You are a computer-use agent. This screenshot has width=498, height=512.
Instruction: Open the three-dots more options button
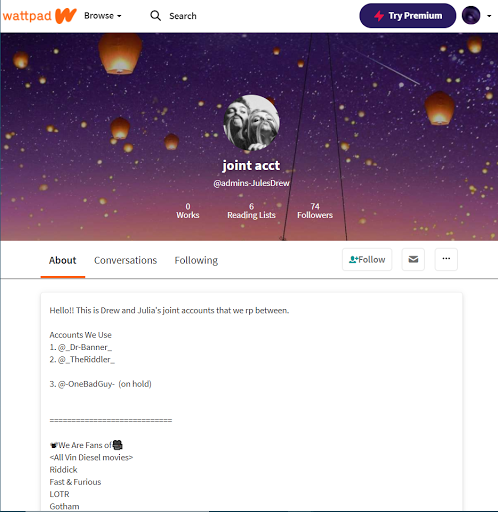point(446,259)
